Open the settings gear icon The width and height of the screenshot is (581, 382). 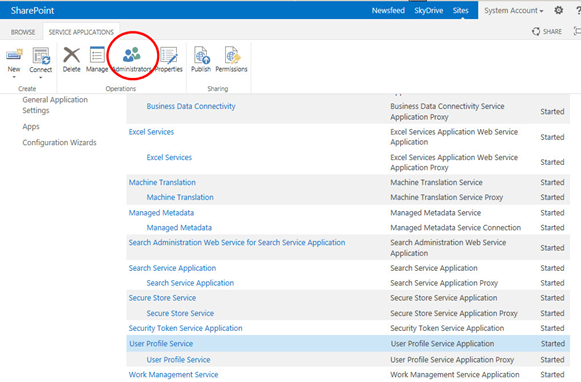(x=558, y=10)
